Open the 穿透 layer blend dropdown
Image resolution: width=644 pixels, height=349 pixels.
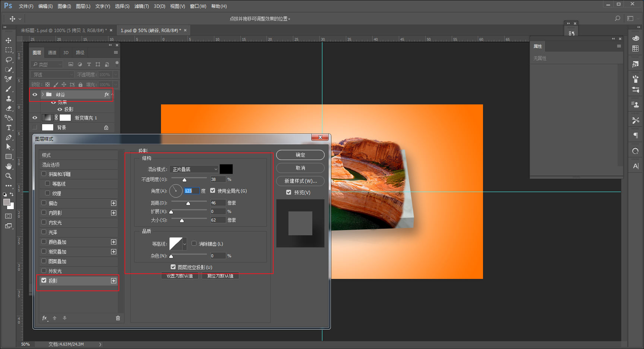pos(53,75)
